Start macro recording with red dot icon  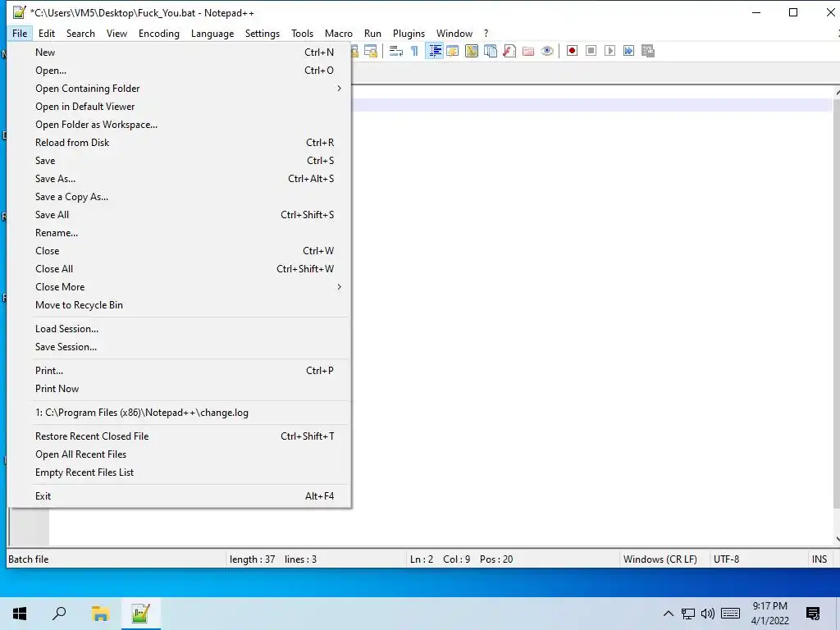[x=572, y=51]
